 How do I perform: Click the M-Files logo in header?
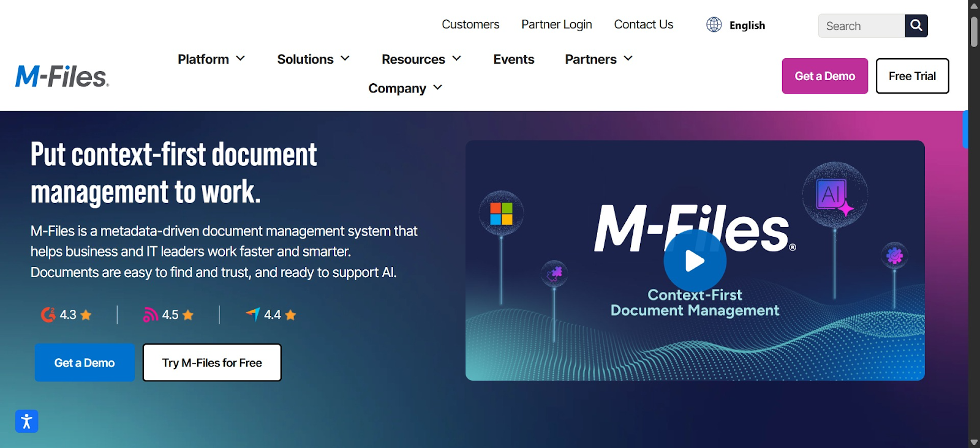coord(62,77)
